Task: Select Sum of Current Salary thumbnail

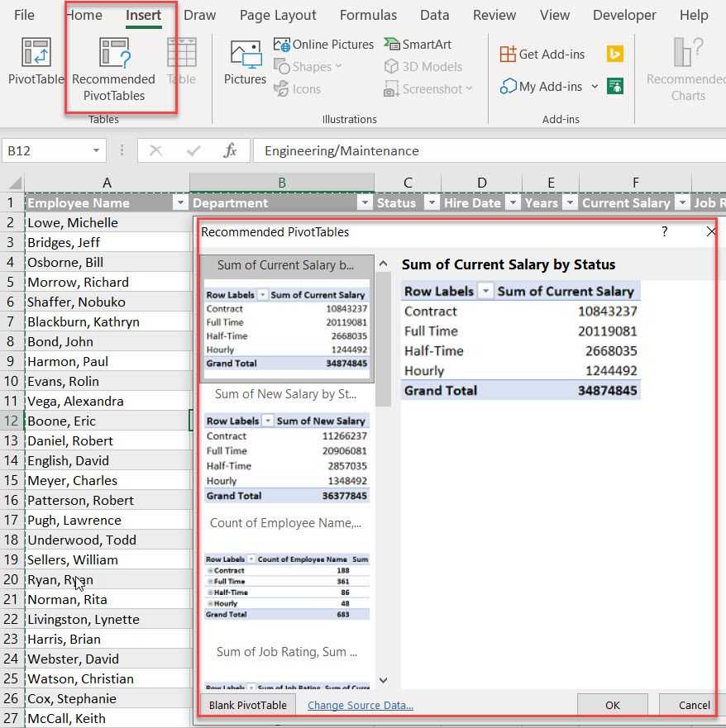Action: click(x=287, y=319)
